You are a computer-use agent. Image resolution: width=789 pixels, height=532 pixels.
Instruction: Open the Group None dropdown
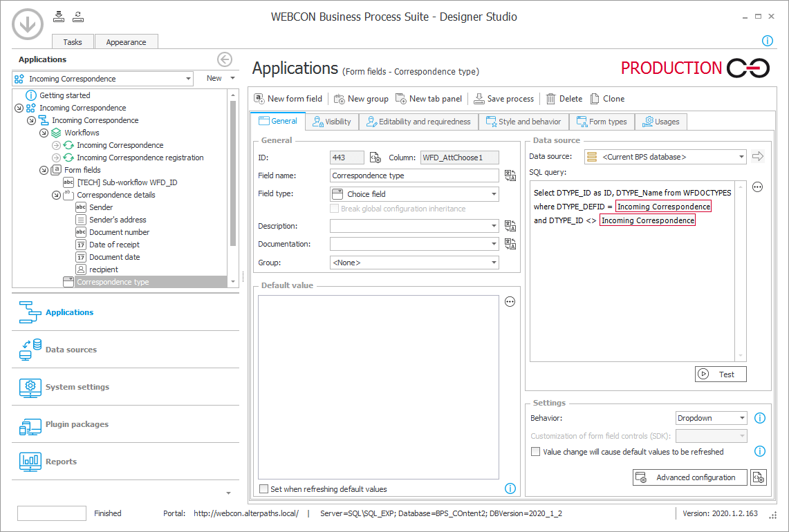point(414,263)
